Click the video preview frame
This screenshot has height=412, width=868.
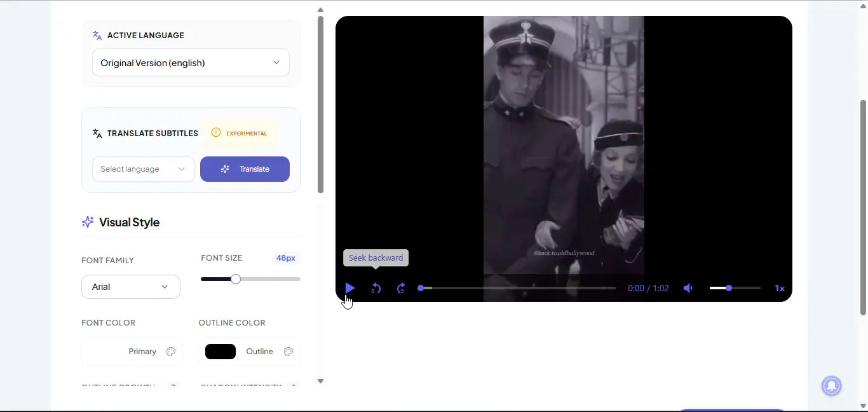(564, 145)
